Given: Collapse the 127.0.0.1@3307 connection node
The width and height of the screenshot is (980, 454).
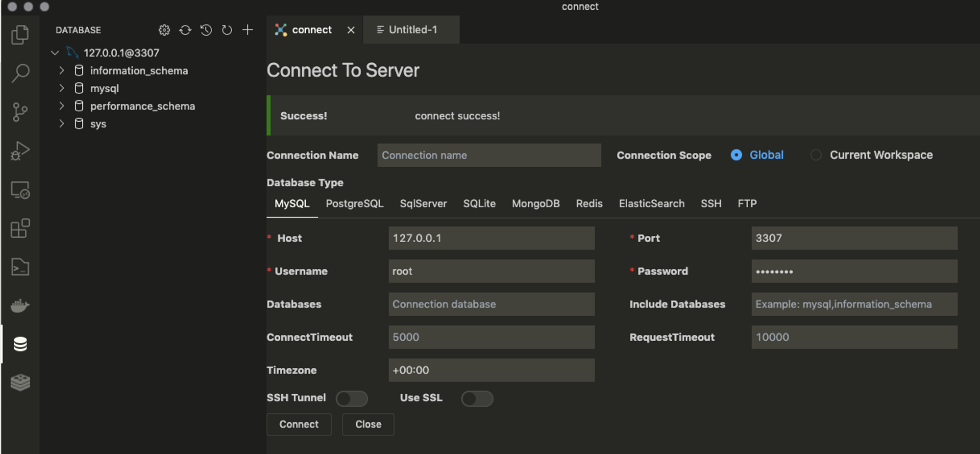Looking at the screenshot, I should [55, 52].
